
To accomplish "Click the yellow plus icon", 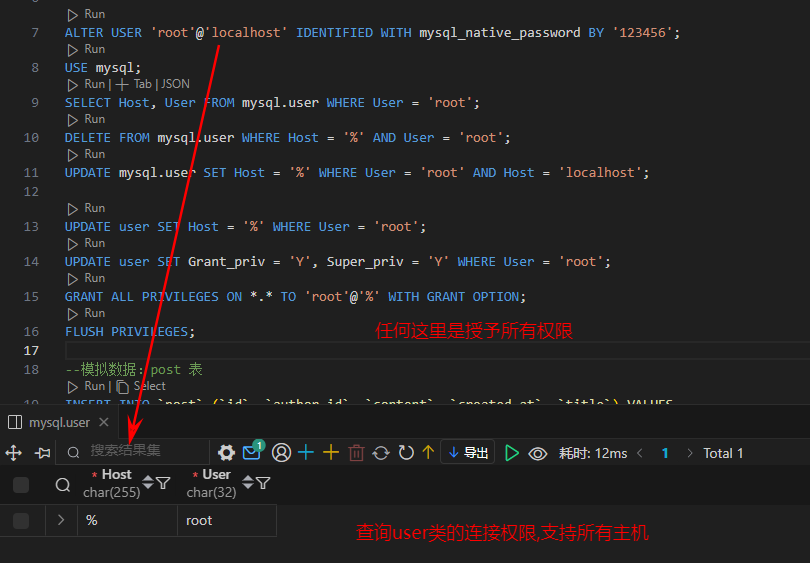I will coord(331,452).
